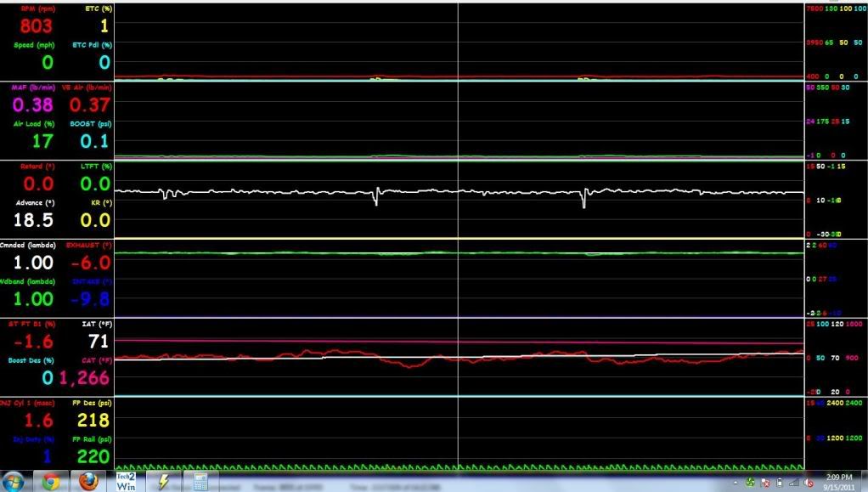Click the FP Rail reading of 220 psi
This screenshot has height=492, width=868.
(93, 456)
